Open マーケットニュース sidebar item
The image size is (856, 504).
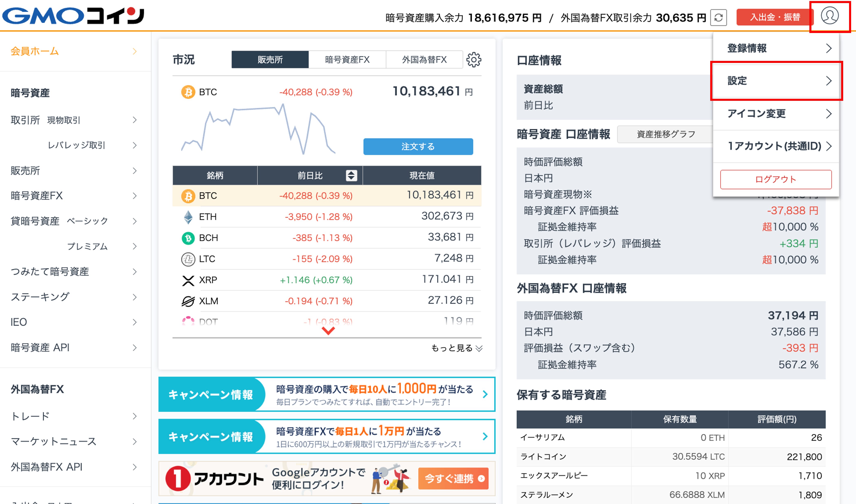(75, 441)
